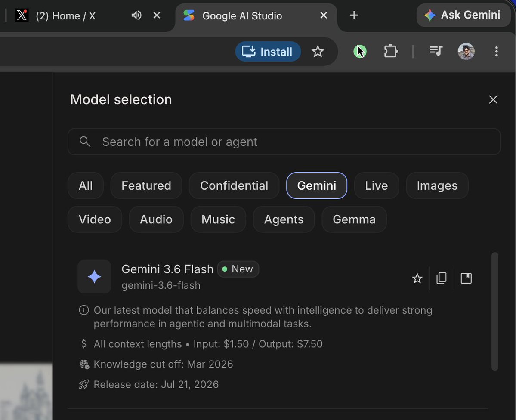This screenshot has height=420, width=516.
Task: Toggle the Gemini filter chip
Action: (x=317, y=185)
